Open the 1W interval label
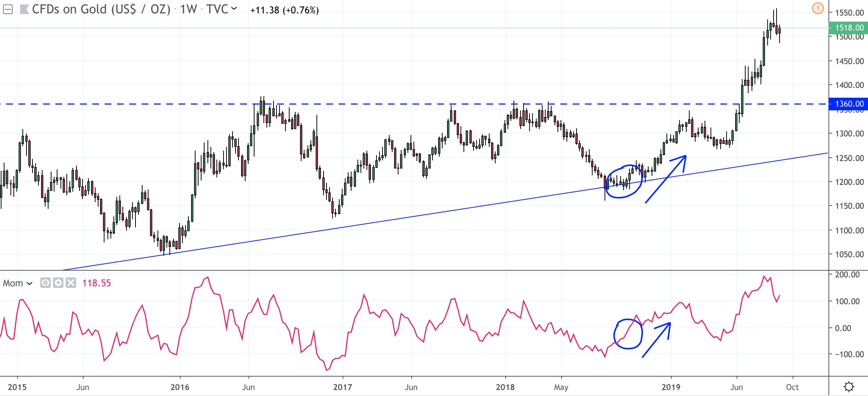The width and height of the screenshot is (868, 396). pos(188,9)
